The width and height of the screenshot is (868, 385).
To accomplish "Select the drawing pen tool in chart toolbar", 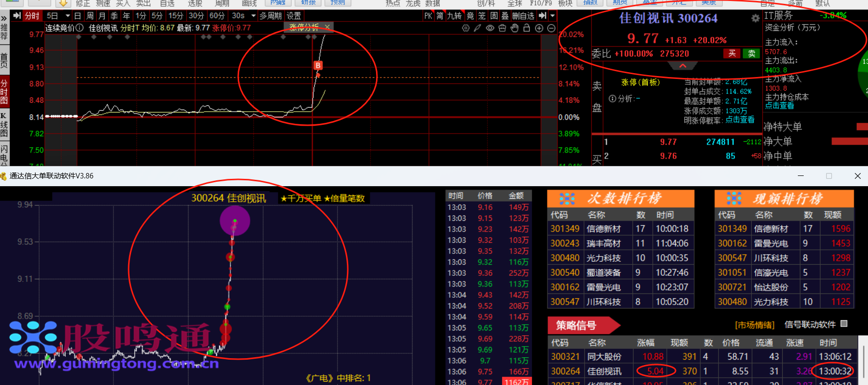I will [x=478, y=28].
